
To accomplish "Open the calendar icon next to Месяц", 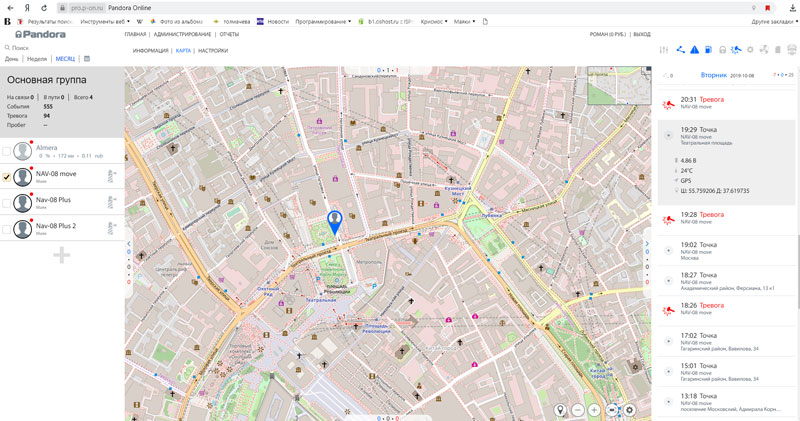I will (x=87, y=59).
